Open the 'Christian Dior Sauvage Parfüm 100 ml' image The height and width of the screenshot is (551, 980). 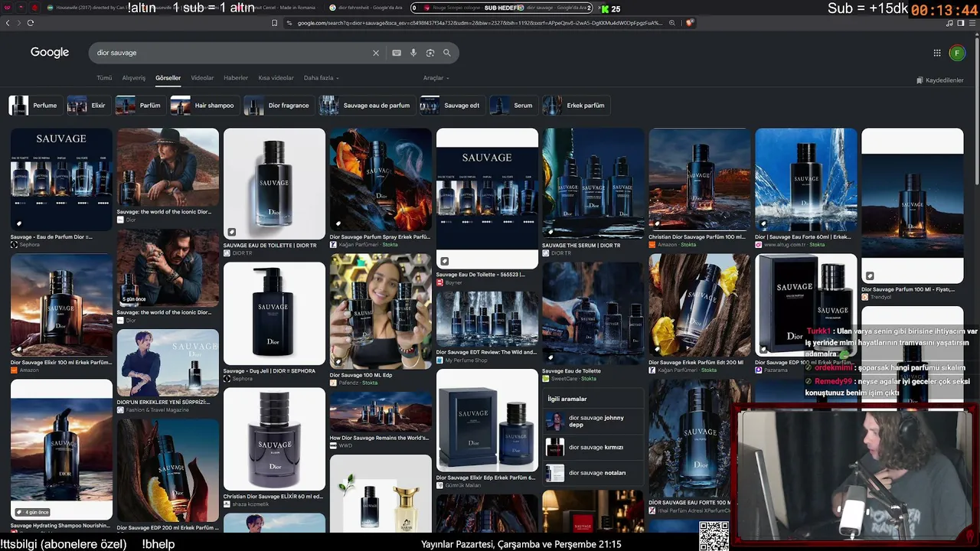[x=700, y=179]
